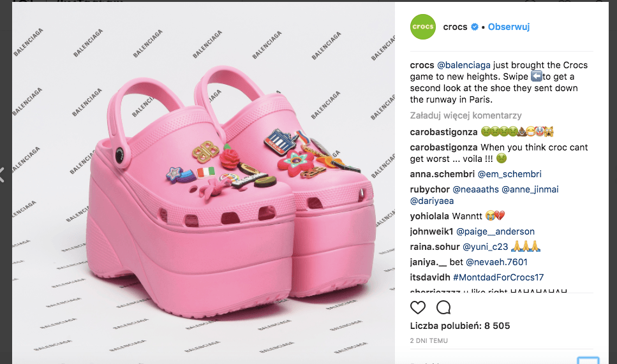Follow crocs with the Obserwuj button

(x=509, y=27)
